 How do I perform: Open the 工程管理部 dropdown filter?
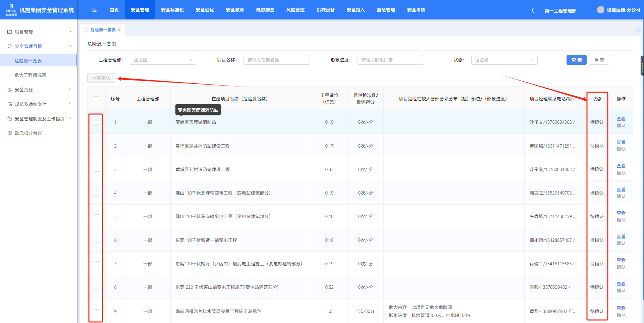163,60
